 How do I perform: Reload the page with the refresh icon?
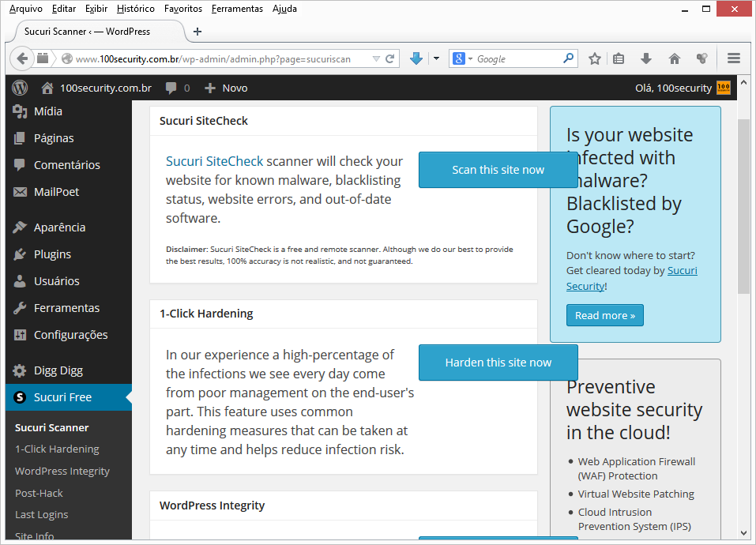pos(390,58)
